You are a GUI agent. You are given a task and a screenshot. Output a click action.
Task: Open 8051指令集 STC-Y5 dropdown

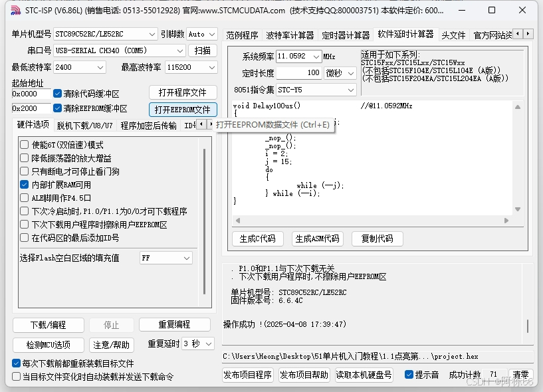tap(316, 90)
